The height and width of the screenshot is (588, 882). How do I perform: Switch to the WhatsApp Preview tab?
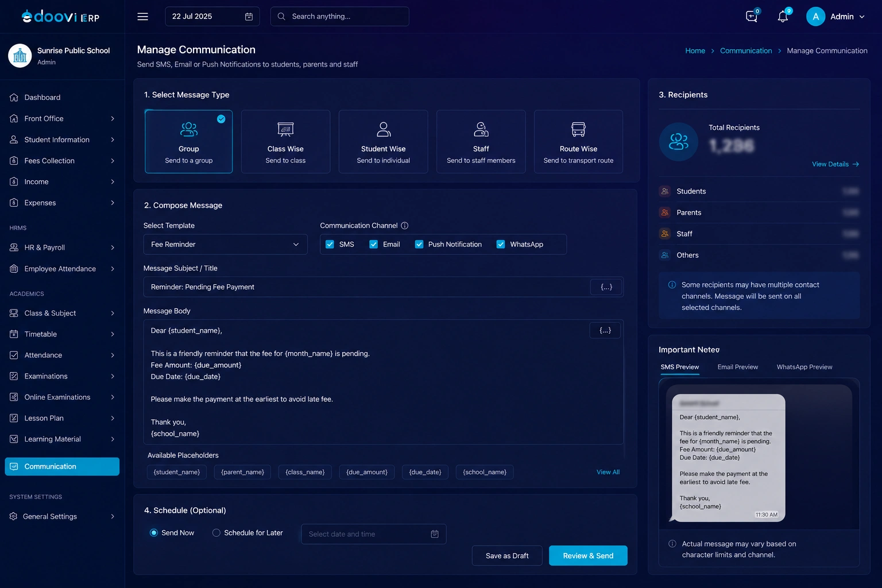click(x=804, y=367)
